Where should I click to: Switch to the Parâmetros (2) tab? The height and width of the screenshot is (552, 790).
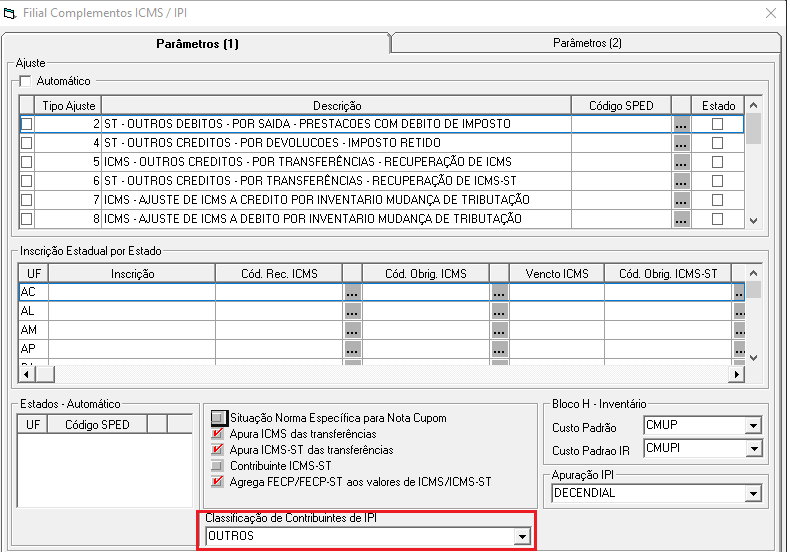click(587, 43)
